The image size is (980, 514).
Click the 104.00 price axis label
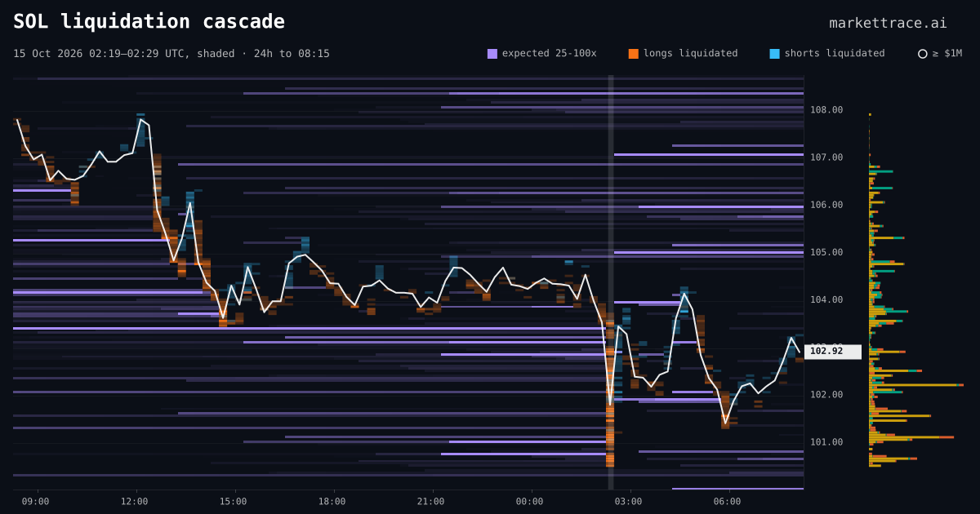point(826,299)
